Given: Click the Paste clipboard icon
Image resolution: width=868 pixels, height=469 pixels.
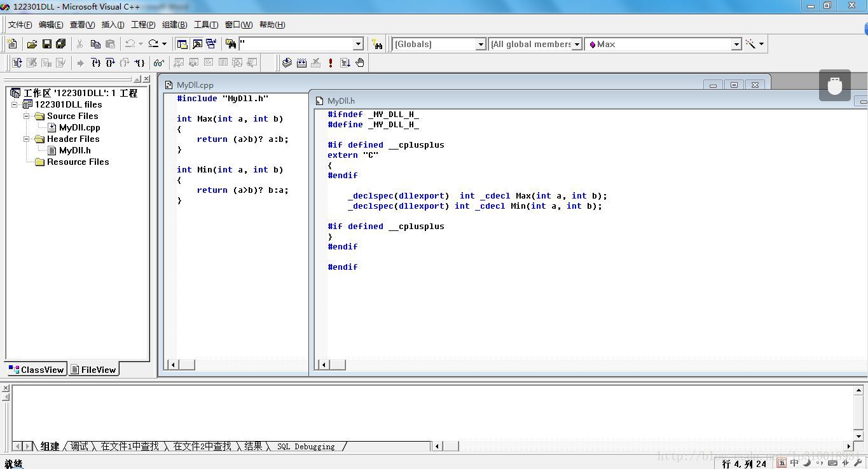Looking at the screenshot, I should (110, 44).
